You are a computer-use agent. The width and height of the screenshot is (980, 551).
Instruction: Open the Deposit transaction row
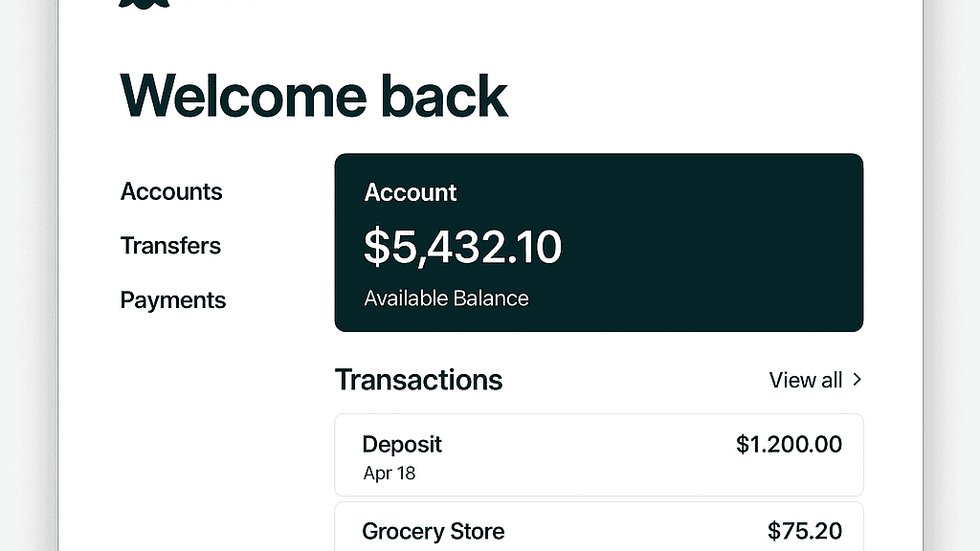pyautogui.click(x=598, y=455)
